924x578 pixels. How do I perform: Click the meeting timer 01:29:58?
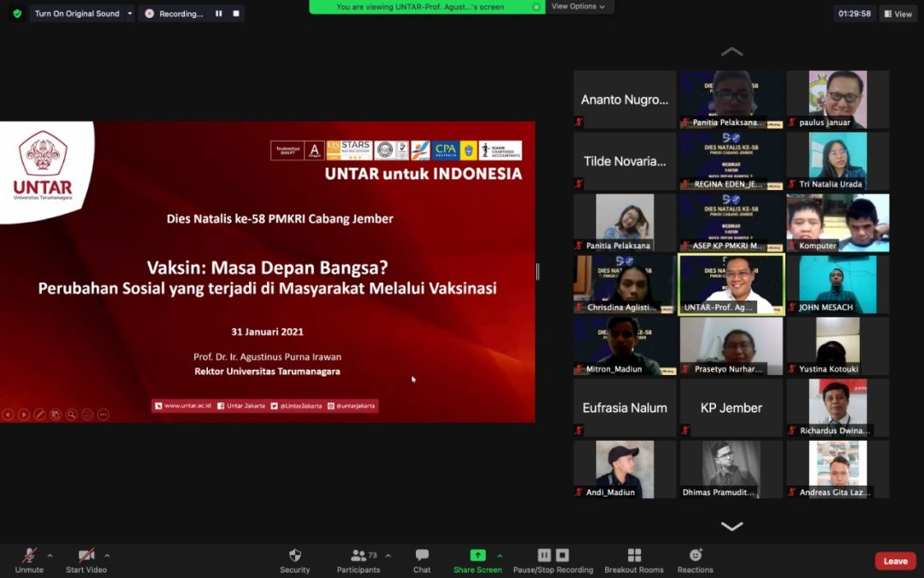pos(854,14)
